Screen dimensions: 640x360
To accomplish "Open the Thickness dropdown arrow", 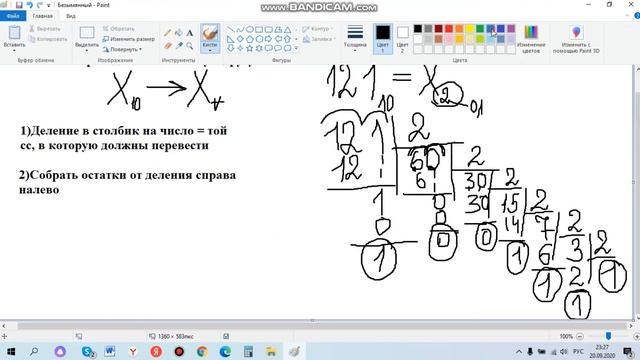I will [x=355, y=50].
